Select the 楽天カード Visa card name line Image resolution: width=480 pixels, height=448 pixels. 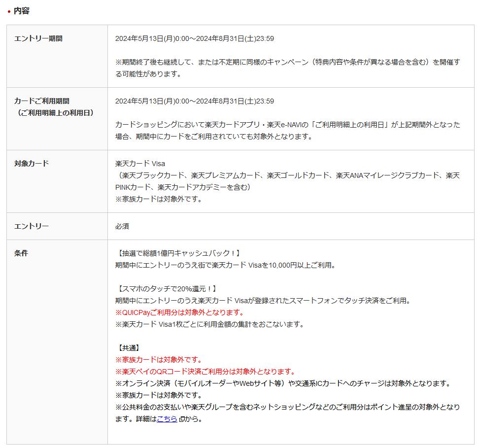click(x=140, y=164)
